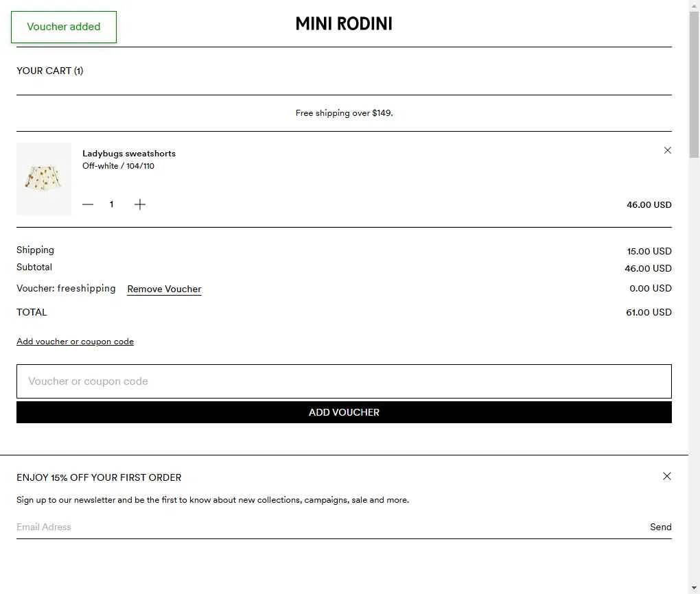Open the Mini Rodini homepage logo
This screenshot has height=594, width=700.
tap(344, 23)
